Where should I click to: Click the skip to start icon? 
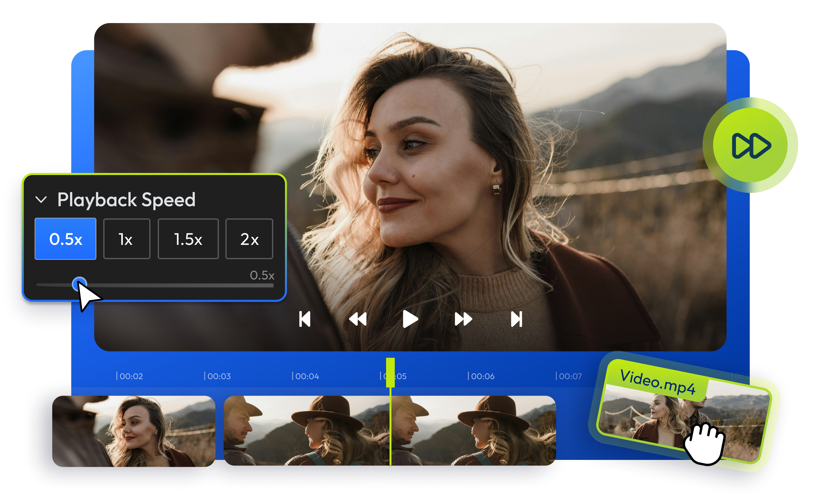coord(305,319)
